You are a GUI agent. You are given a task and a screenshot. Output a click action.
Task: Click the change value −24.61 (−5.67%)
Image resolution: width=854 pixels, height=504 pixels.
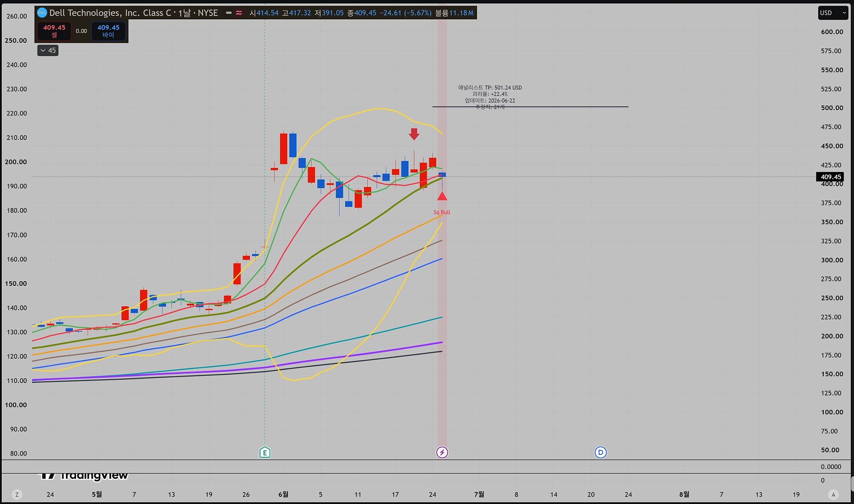(405, 13)
